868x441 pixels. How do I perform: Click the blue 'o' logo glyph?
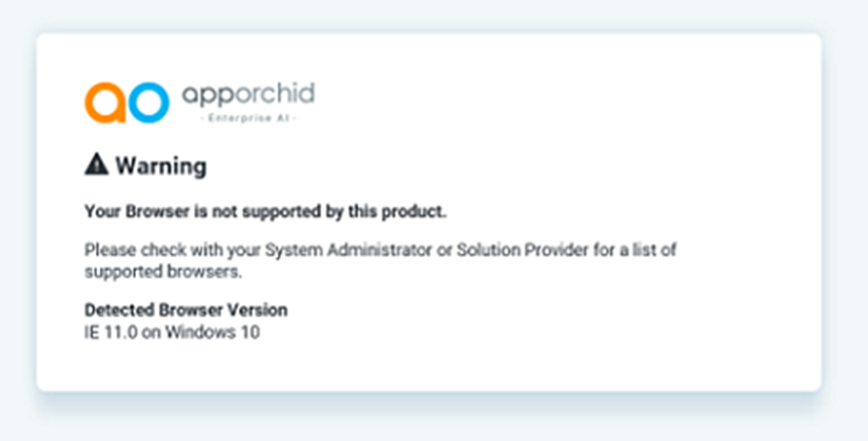[148, 102]
